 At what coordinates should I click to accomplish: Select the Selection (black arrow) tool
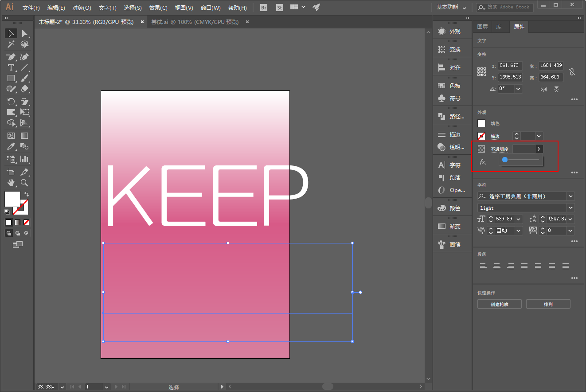(x=11, y=33)
